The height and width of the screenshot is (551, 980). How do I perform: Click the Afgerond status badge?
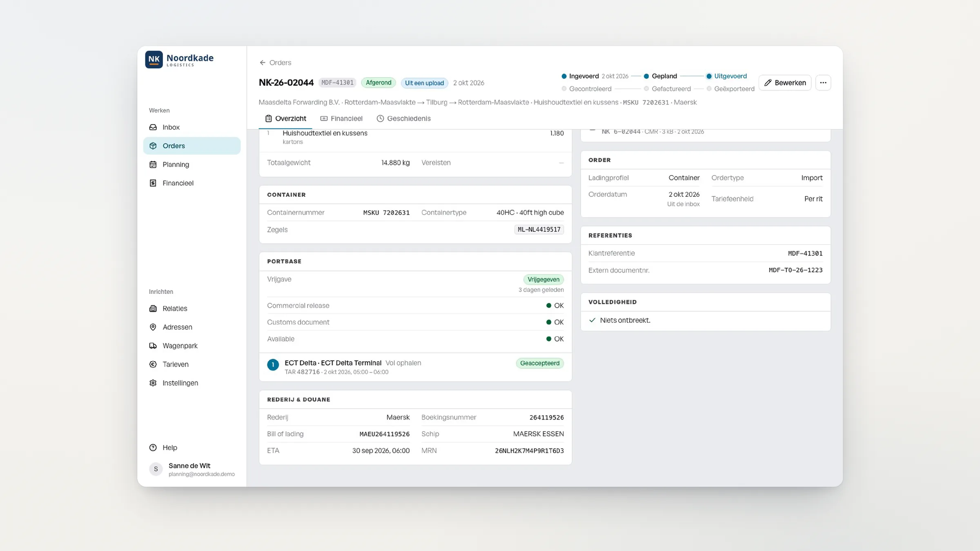378,83
